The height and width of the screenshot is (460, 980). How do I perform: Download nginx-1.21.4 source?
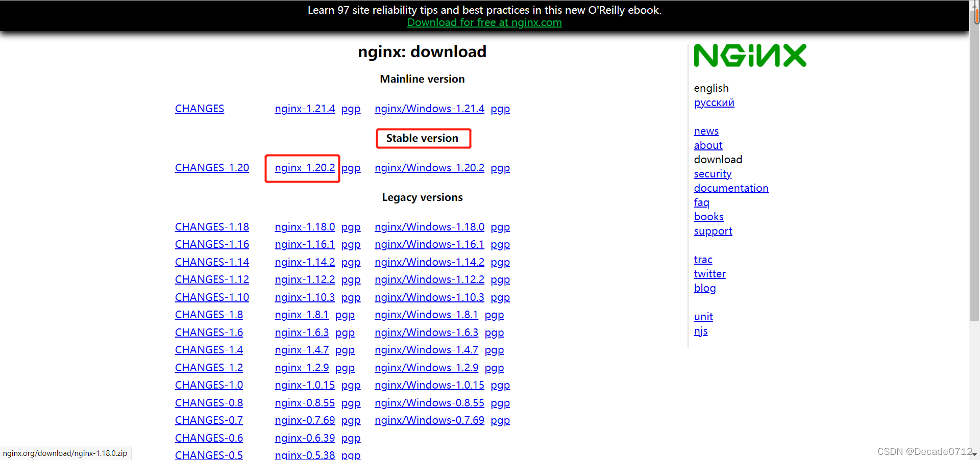[x=305, y=109]
